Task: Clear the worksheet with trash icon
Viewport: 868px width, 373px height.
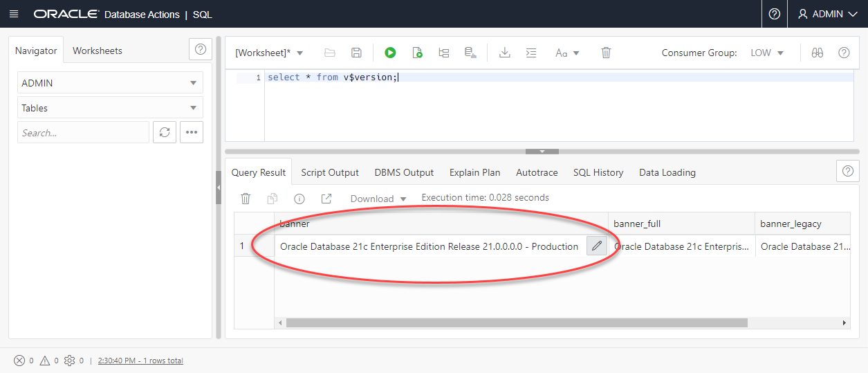Action: [606, 53]
